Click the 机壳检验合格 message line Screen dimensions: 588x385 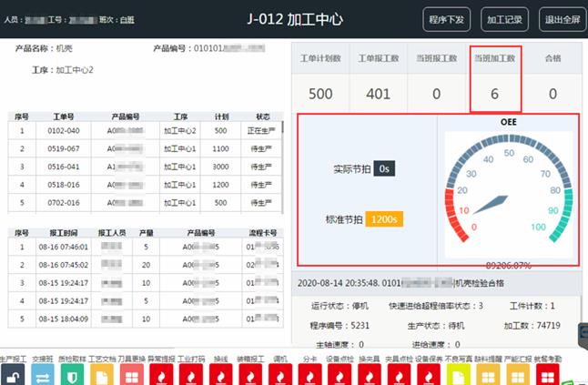coord(400,283)
